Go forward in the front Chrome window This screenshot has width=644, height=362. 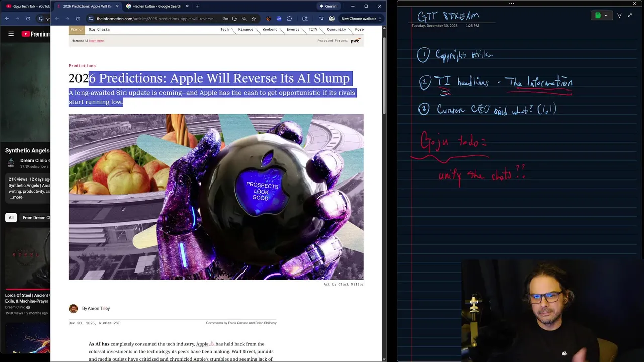click(x=67, y=19)
